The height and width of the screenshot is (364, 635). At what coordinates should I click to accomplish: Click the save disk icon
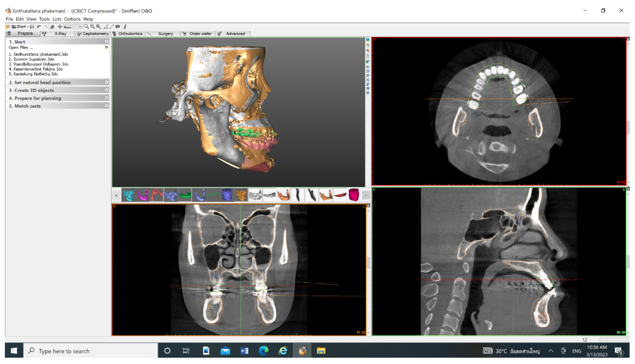tap(32, 26)
